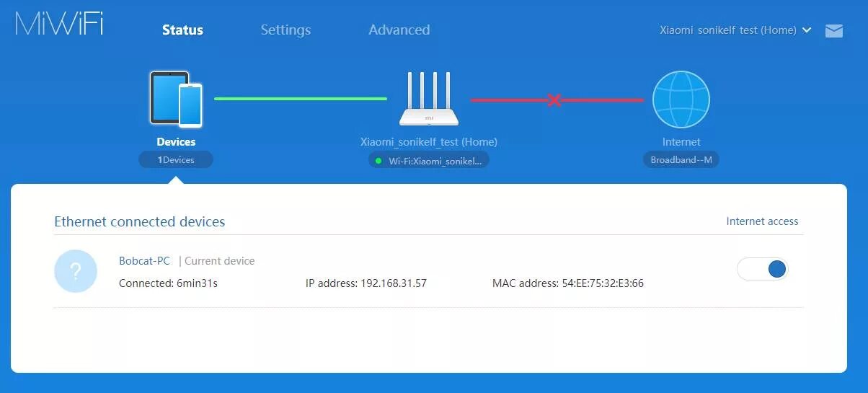
Task: Expand the Xiaomi_sonikelf_test (Home) router dropdown
Action: [735, 30]
